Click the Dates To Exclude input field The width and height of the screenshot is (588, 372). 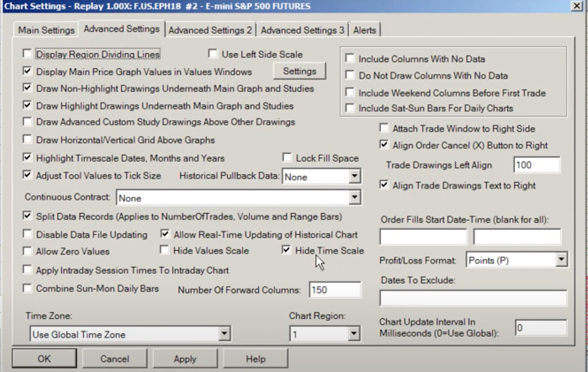[x=473, y=298]
